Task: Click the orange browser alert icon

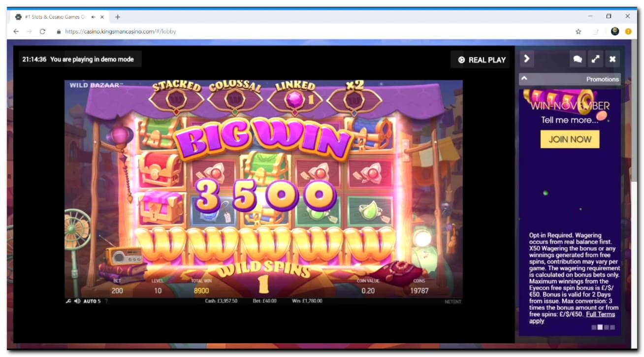Action: click(x=628, y=31)
